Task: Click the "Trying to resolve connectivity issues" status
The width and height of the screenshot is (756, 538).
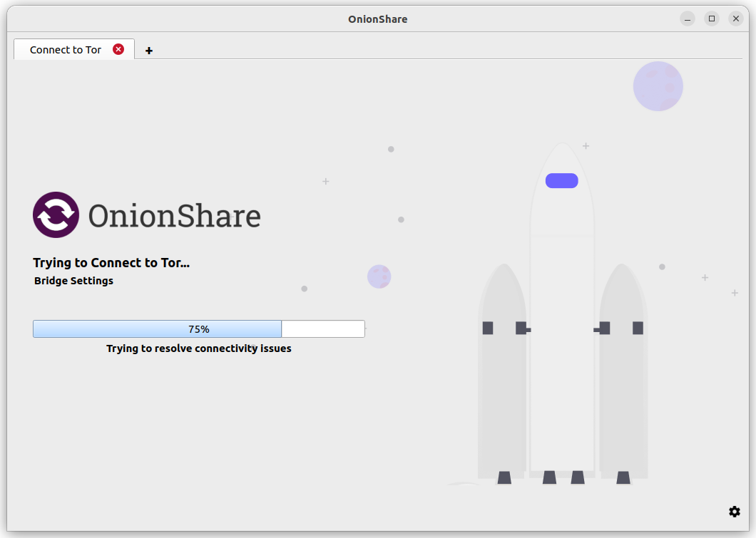Action: (x=199, y=348)
